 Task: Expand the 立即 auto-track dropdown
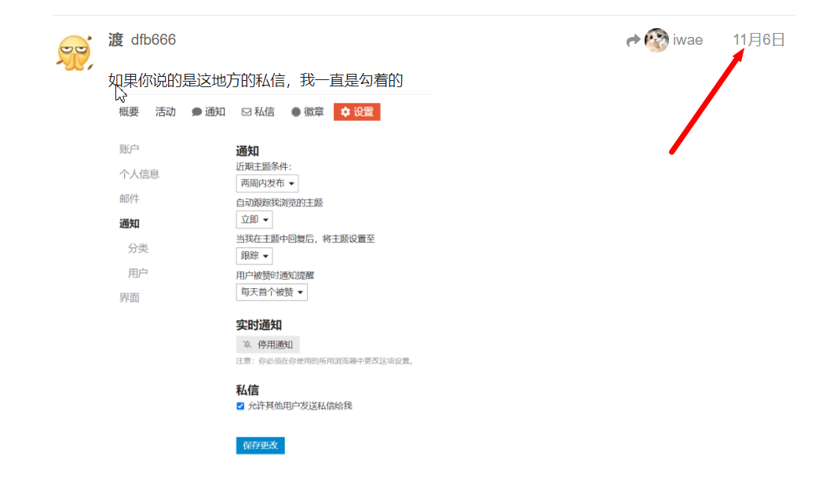(254, 219)
